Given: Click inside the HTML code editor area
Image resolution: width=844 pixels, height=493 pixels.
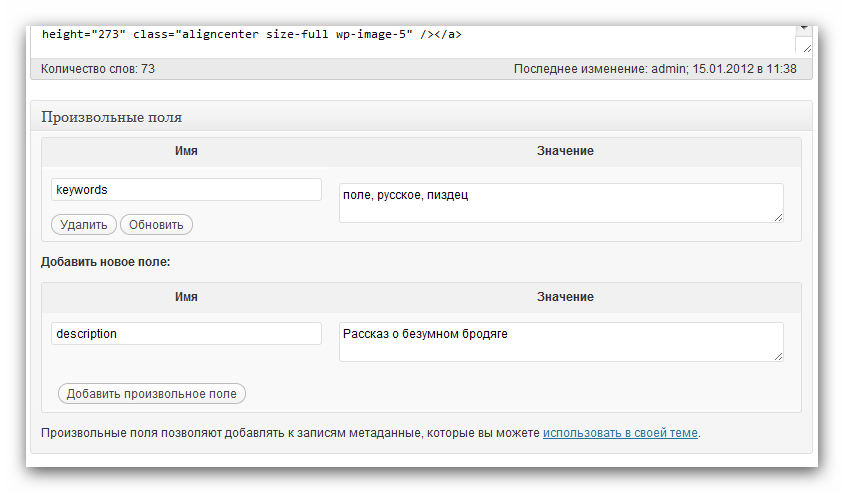Looking at the screenshot, I should [x=413, y=41].
